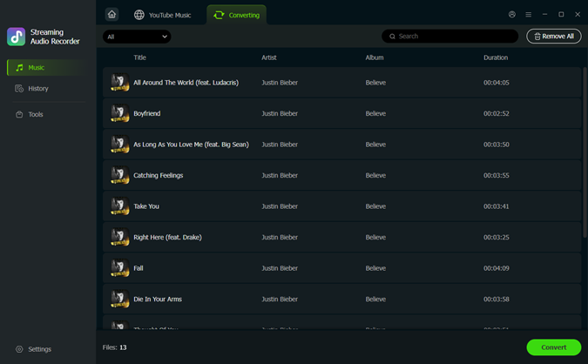Focus the Search input field

click(449, 36)
